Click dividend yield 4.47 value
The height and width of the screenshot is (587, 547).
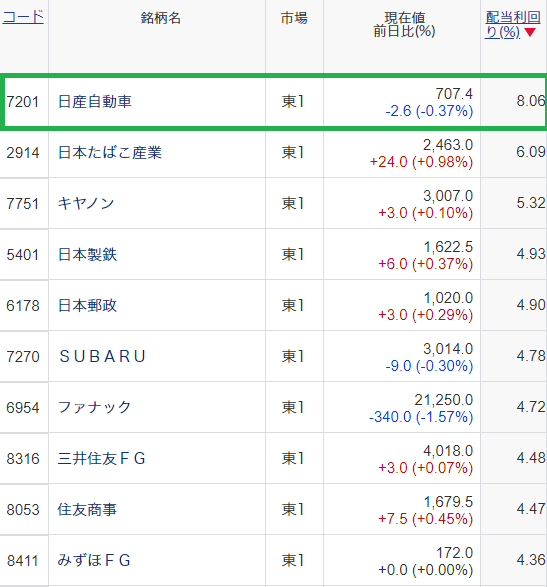(531, 508)
